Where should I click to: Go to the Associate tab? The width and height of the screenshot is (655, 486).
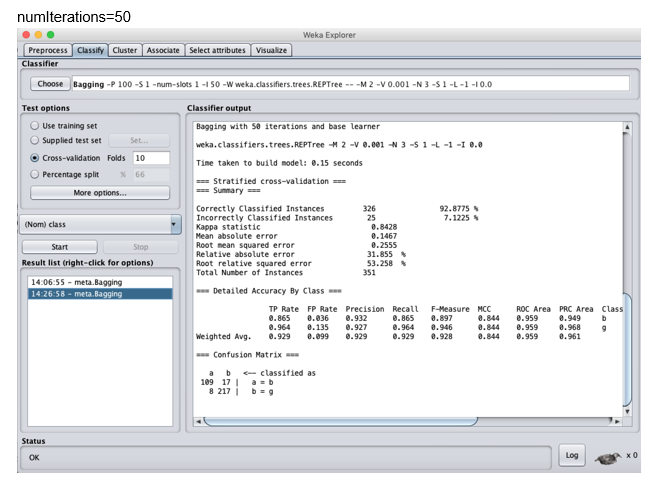[163, 50]
